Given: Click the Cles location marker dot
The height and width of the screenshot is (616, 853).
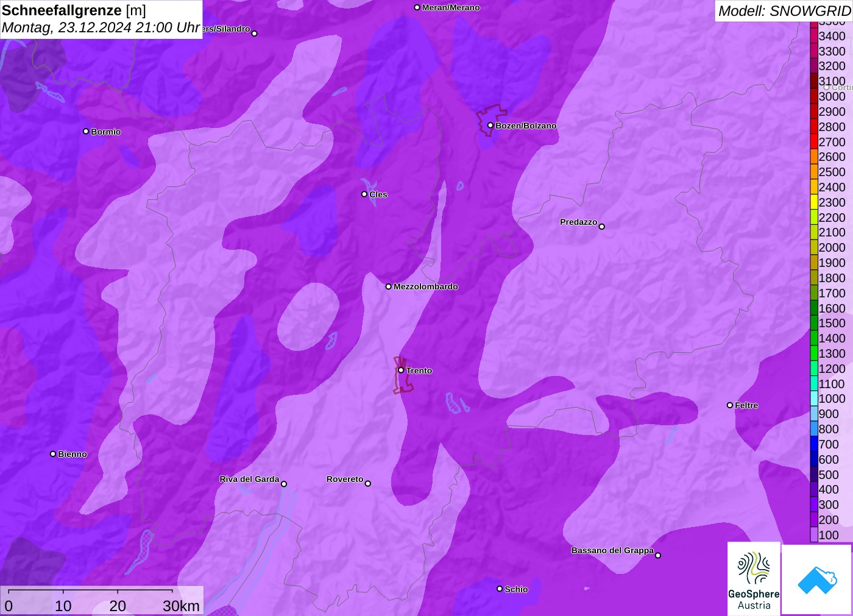Looking at the screenshot, I should 364,194.
